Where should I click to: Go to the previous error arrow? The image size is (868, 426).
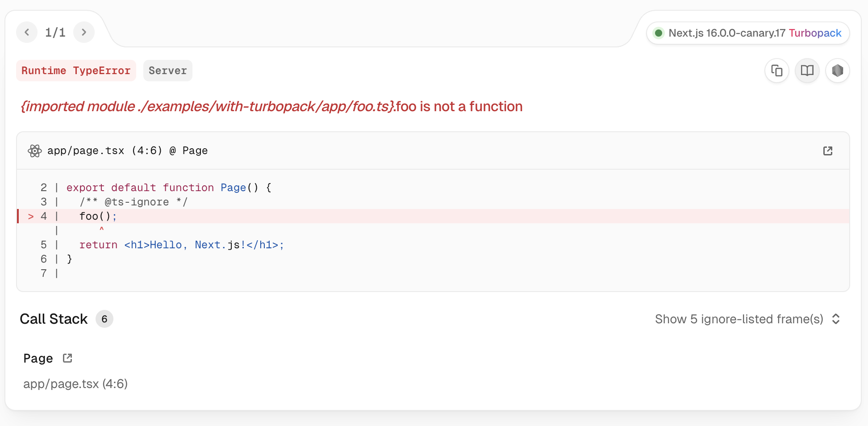pyautogui.click(x=27, y=32)
